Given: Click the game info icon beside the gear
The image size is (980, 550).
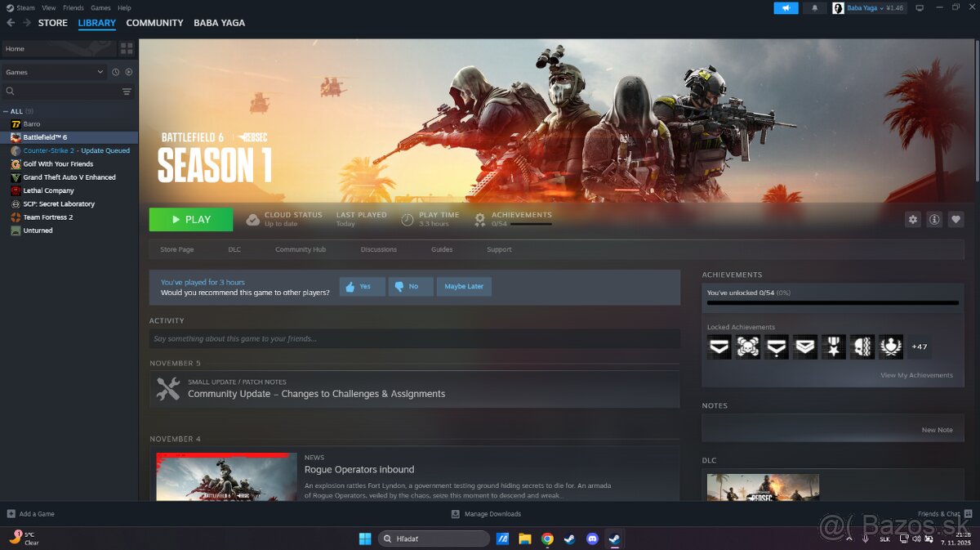Looking at the screenshot, I should point(934,219).
